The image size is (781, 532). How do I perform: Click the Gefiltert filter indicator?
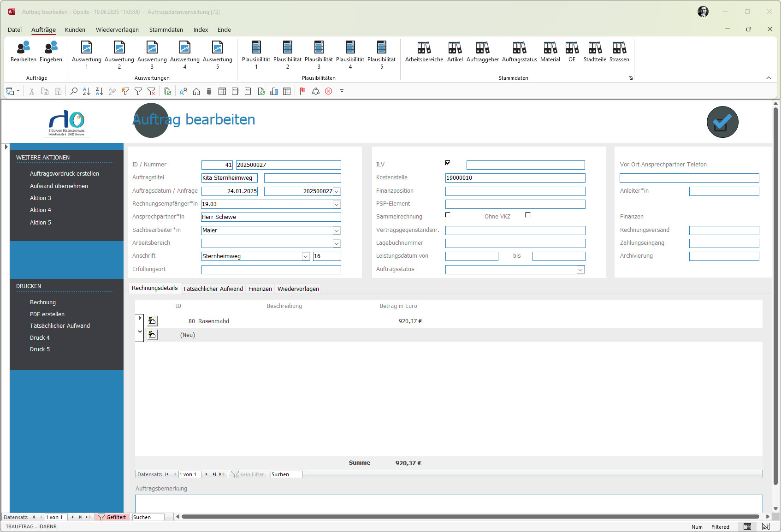click(112, 517)
